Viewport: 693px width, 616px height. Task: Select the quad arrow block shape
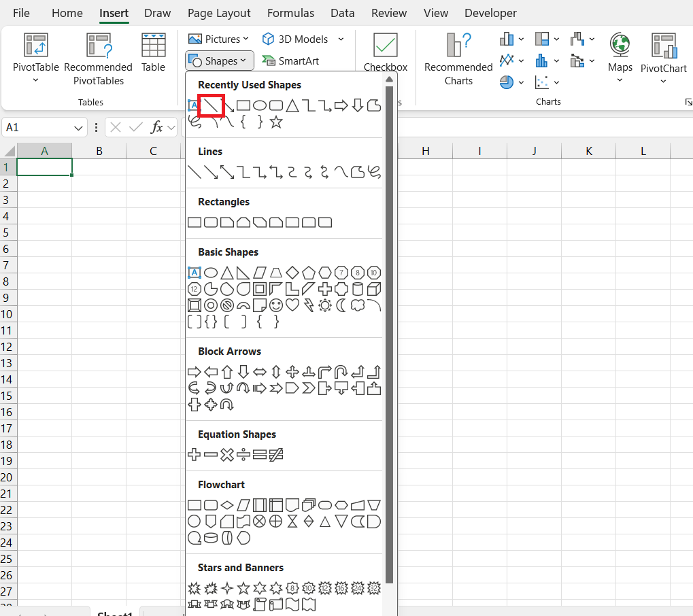pyautogui.click(x=292, y=372)
